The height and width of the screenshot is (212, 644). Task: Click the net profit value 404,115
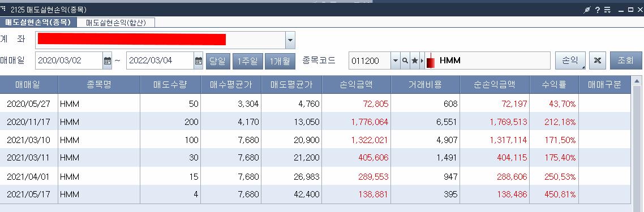512,158
